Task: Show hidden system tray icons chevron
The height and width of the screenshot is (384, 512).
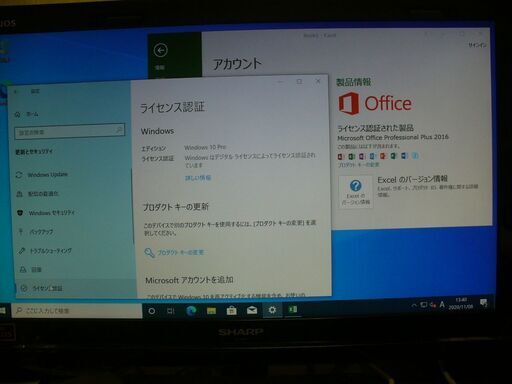Action: point(414,305)
